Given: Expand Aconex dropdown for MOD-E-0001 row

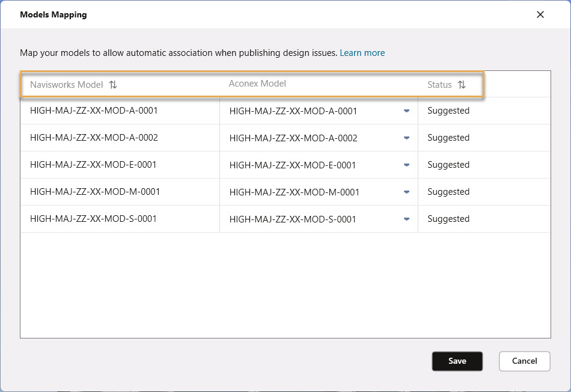Looking at the screenshot, I should 406,165.
